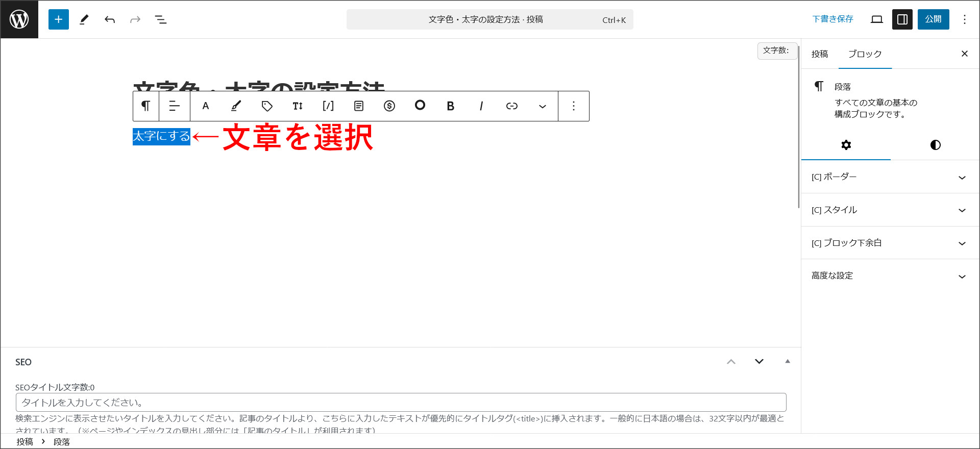Switch to the ブロック tab

coord(865,54)
